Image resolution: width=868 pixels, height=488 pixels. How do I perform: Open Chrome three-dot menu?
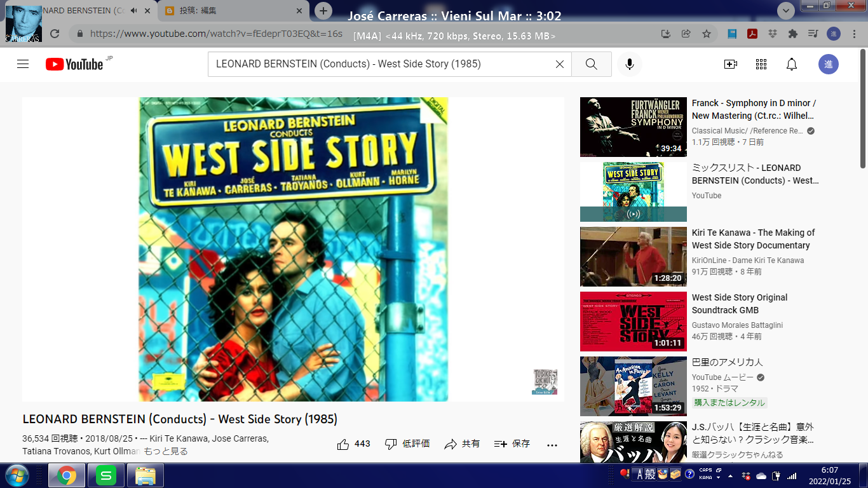853,34
